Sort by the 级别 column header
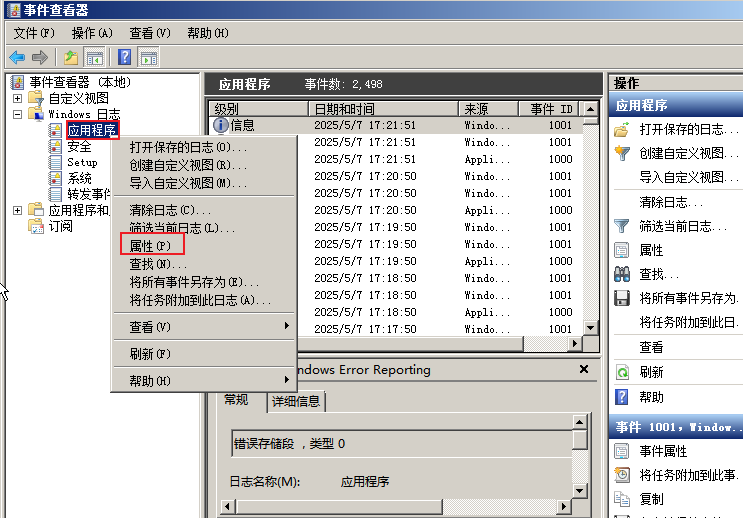The image size is (743, 518). pos(259,109)
